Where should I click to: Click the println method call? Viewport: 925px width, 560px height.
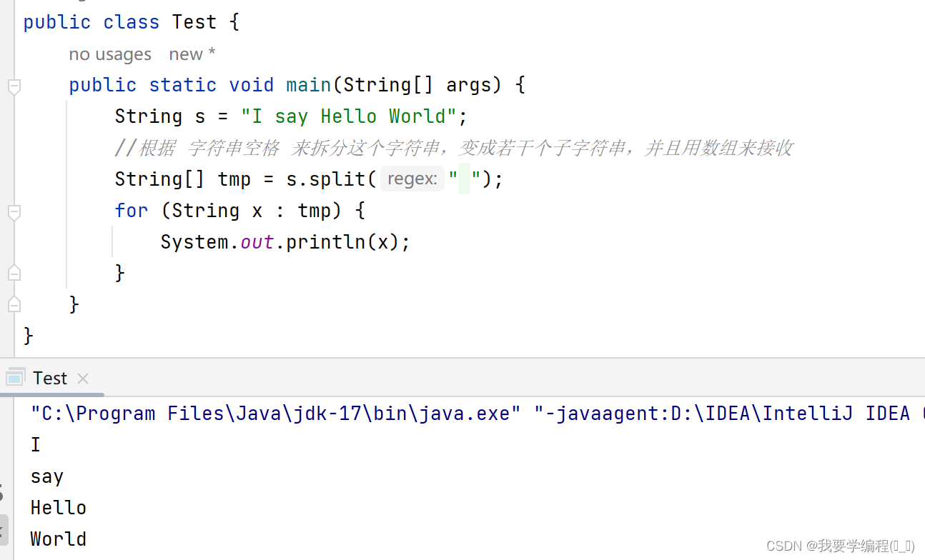pyautogui.click(x=326, y=242)
